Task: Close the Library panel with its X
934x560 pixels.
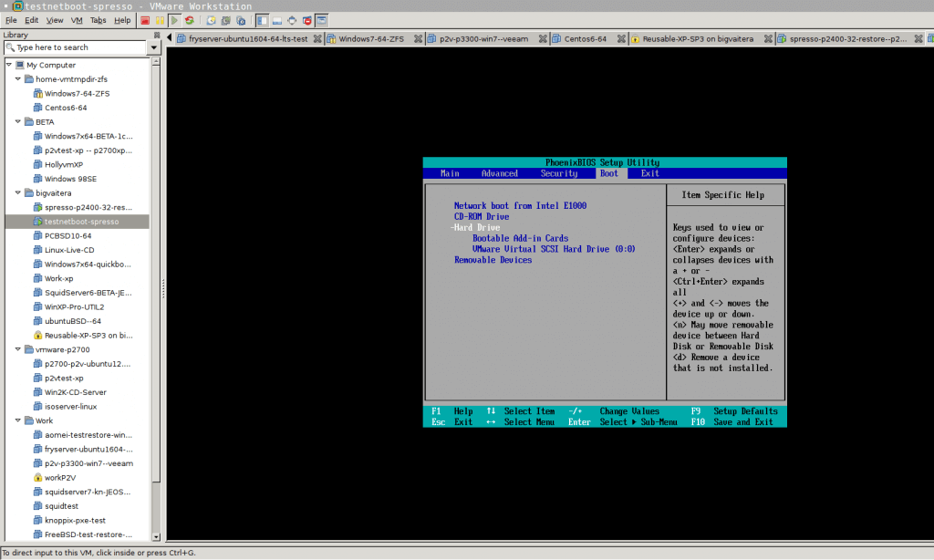Action: tap(157, 35)
